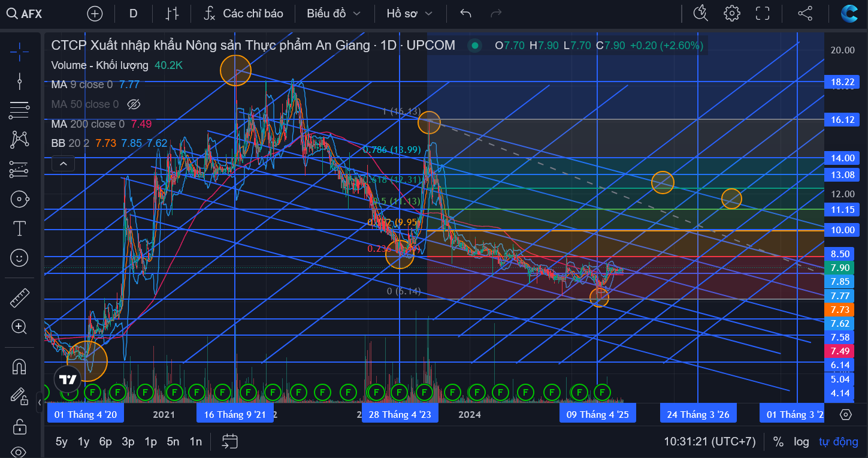Add a symbol to compare
This screenshot has width=868, height=458.
pos(95,13)
